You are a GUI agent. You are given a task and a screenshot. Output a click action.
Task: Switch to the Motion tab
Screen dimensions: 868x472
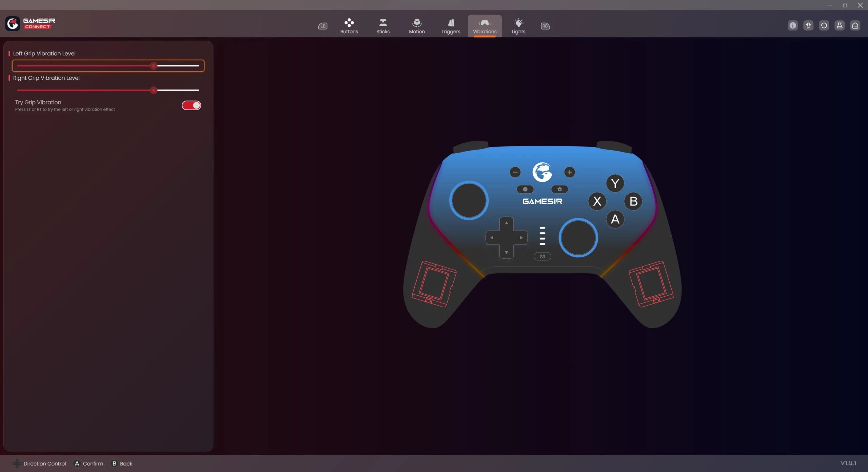(417, 26)
